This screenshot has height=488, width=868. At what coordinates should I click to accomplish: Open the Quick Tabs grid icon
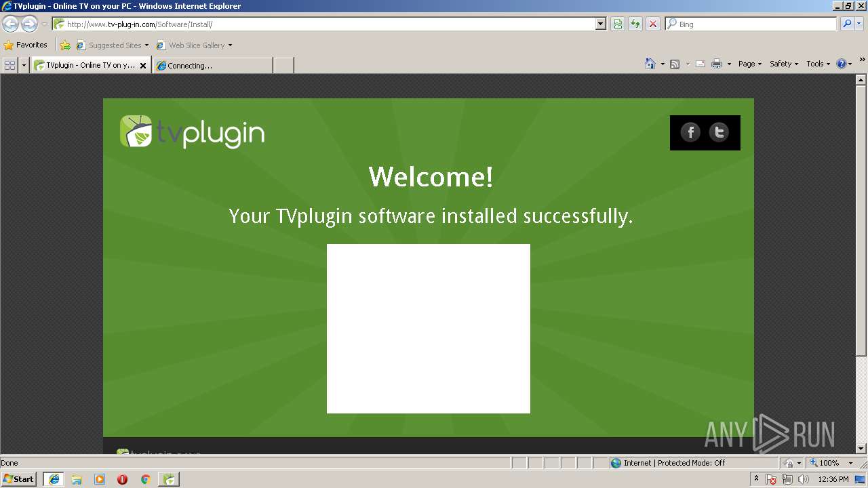[9, 65]
